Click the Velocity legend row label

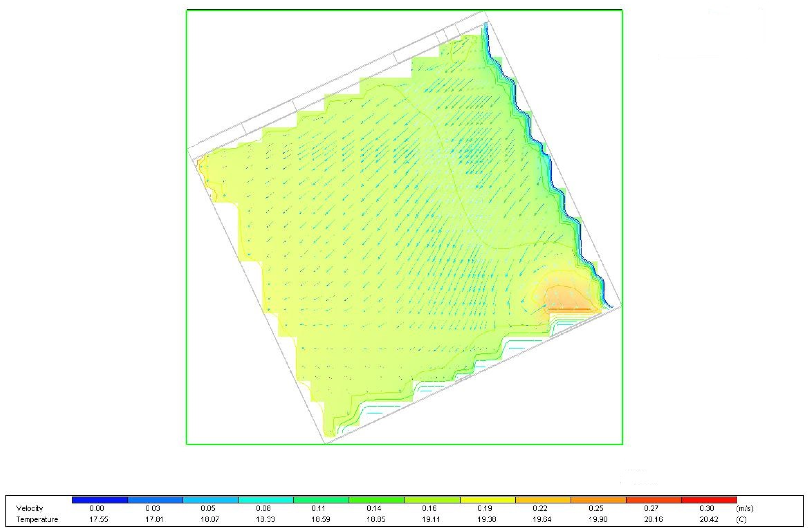[x=30, y=508]
